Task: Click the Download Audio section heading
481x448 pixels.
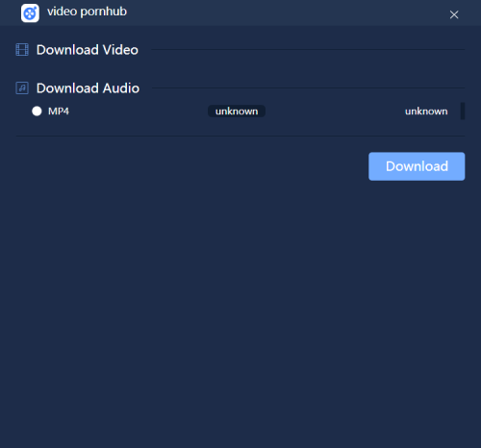Action: 88,88
